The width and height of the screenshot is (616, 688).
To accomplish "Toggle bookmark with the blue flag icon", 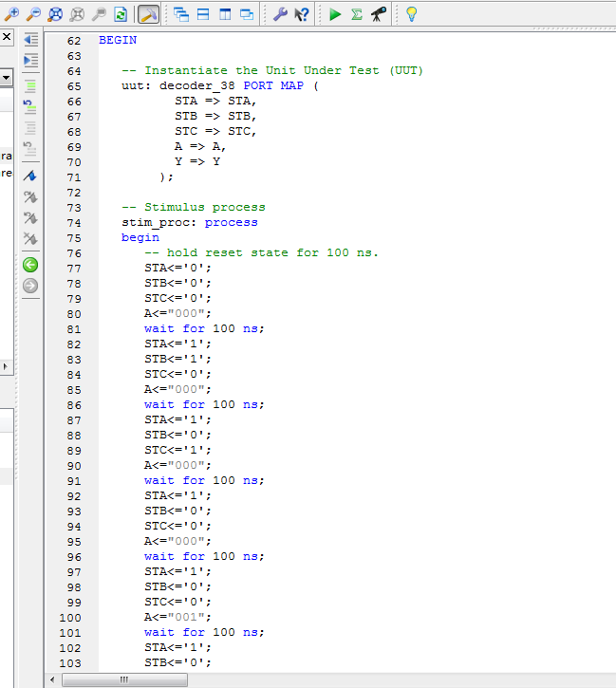I will (x=30, y=177).
